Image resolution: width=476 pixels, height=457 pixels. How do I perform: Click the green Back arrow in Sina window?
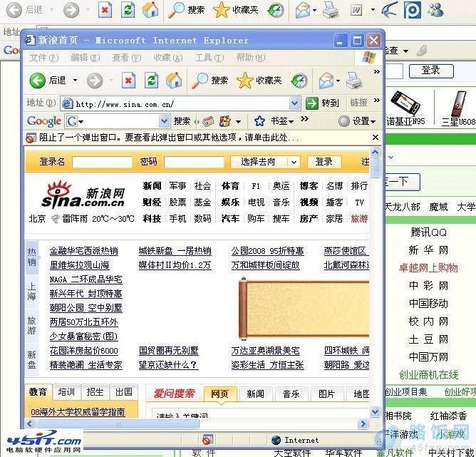38,81
